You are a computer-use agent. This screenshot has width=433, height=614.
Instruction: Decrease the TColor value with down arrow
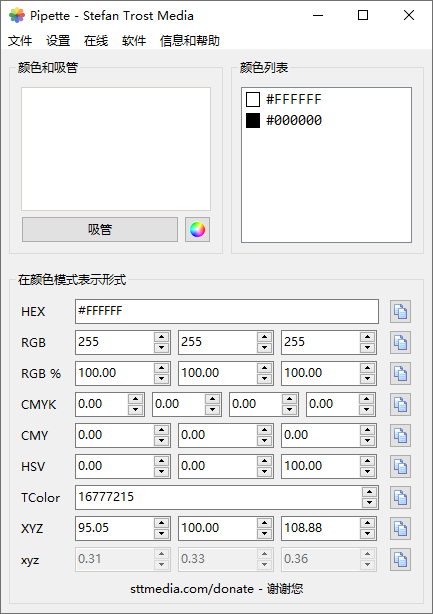(x=370, y=503)
